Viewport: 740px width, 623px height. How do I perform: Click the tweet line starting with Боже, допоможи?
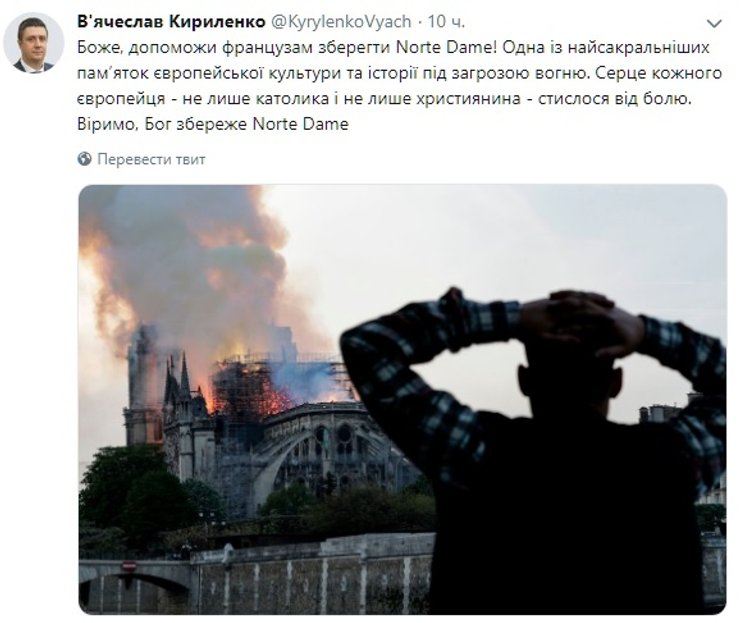[393, 48]
